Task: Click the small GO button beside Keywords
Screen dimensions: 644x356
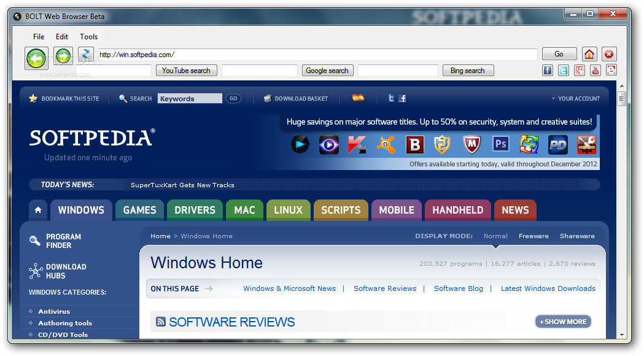Action: pos(233,99)
